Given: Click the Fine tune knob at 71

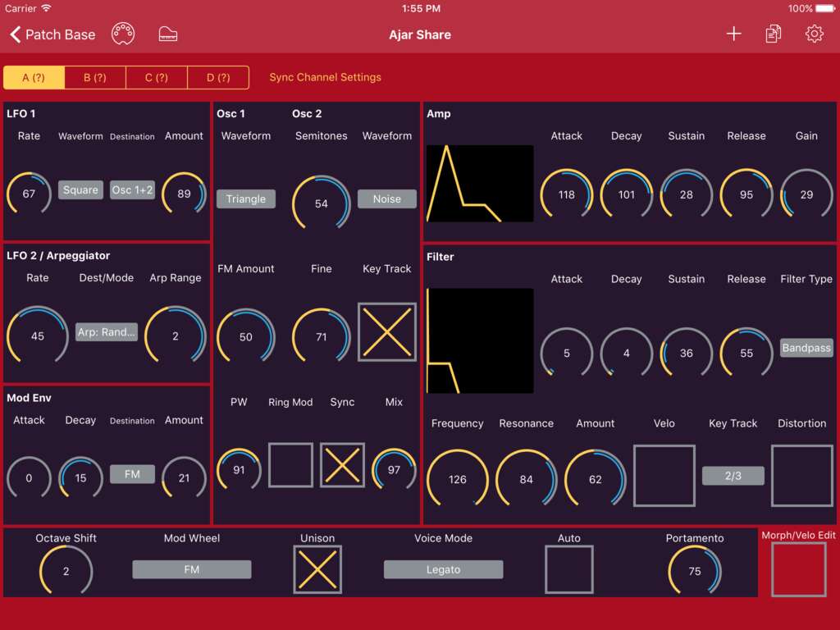Looking at the screenshot, I should click(x=321, y=337).
